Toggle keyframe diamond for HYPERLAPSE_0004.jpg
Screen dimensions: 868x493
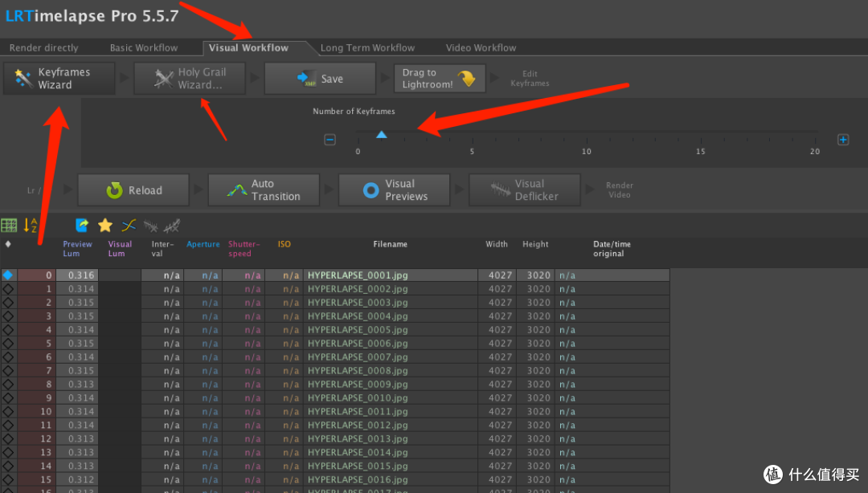pyautogui.click(x=8, y=316)
